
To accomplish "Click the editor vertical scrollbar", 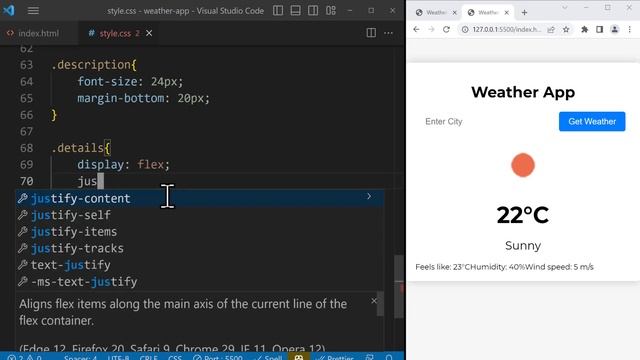I will tap(399, 286).
